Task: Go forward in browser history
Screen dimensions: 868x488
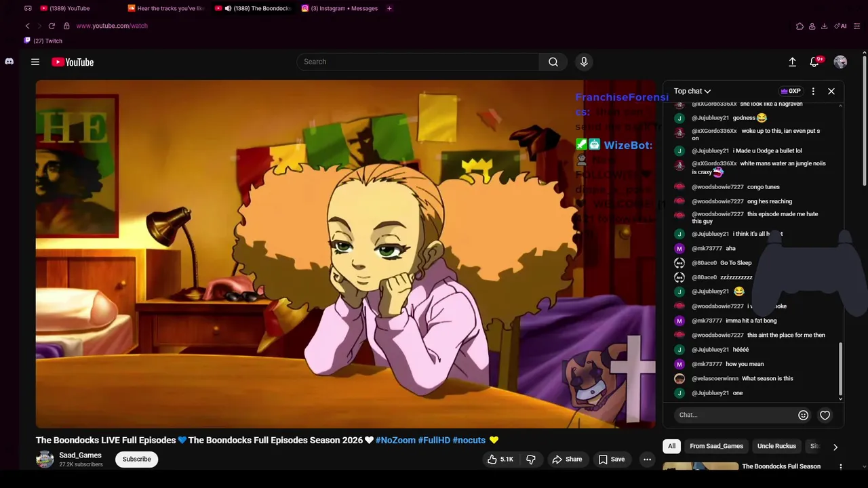Action: pyautogui.click(x=39, y=26)
